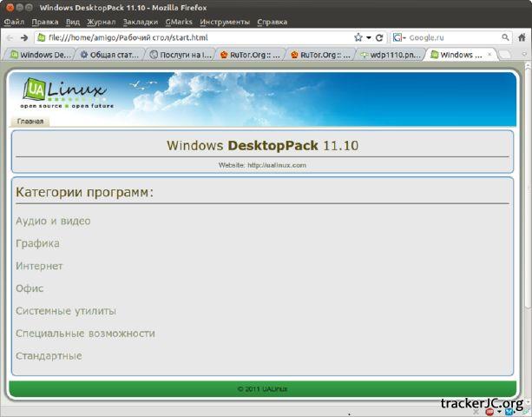This screenshot has height=417, width=532.
Task: Click the browser Back arrow button
Action: coord(10,38)
